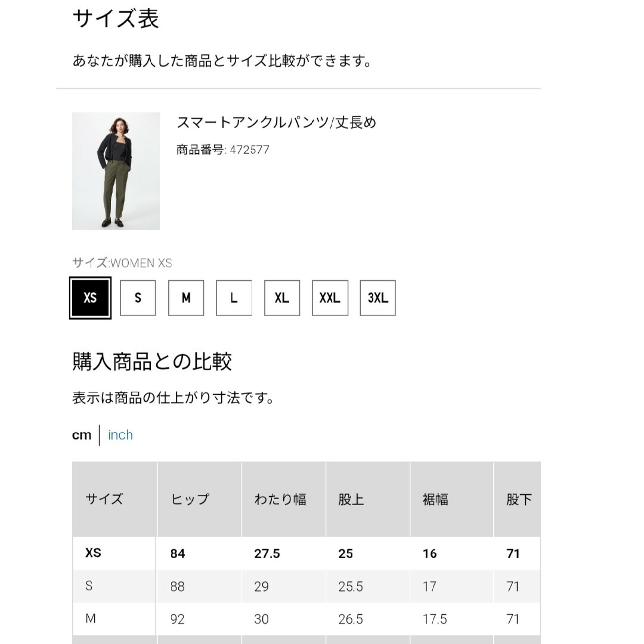Select the M row in size table
The height and width of the screenshot is (644, 644).
306,619
